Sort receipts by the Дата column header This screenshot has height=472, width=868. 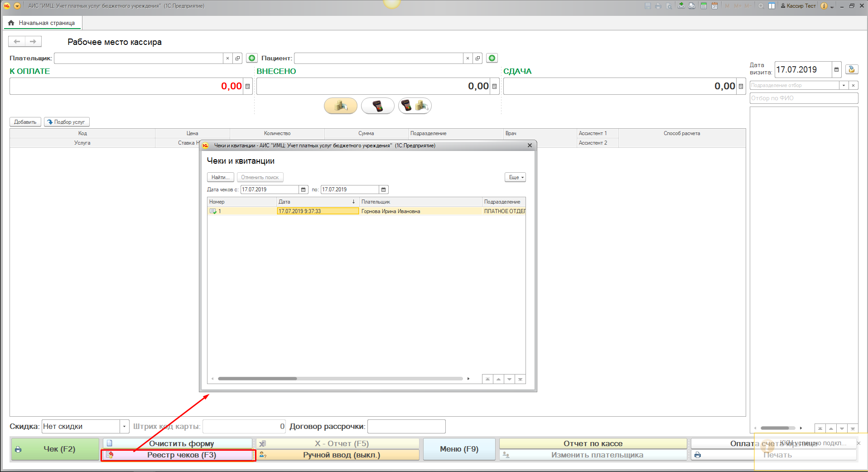(x=317, y=202)
